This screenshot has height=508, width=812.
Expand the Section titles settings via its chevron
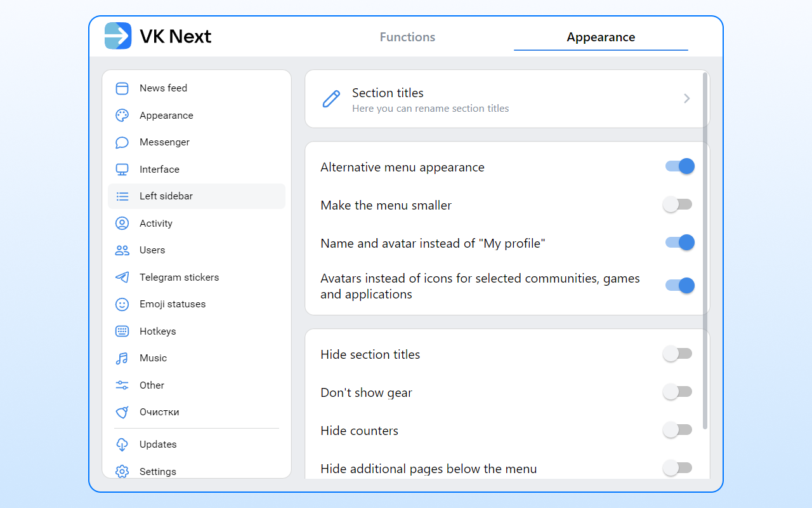[686, 98]
